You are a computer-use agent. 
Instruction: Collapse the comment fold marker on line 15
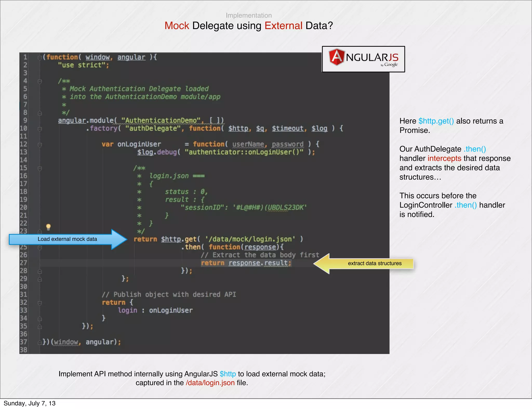40,168
